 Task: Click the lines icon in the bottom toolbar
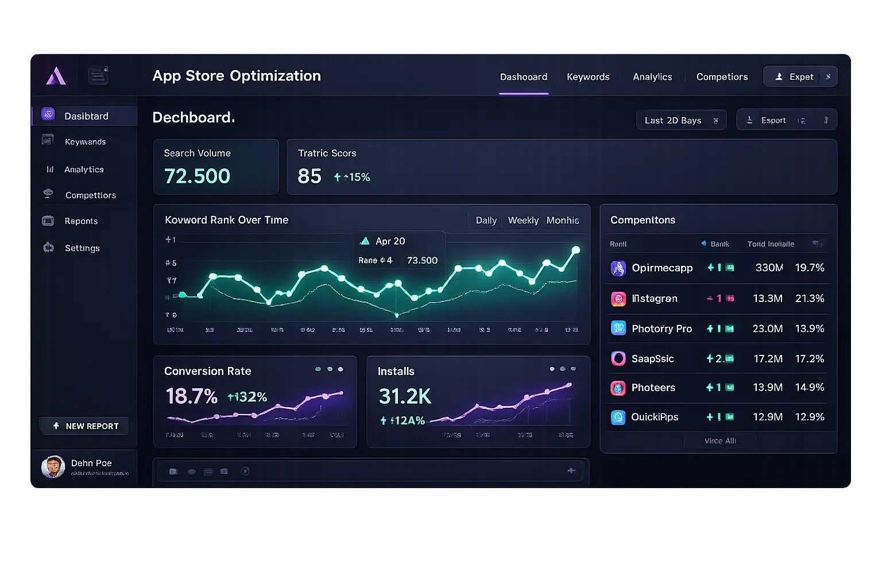(x=208, y=471)
